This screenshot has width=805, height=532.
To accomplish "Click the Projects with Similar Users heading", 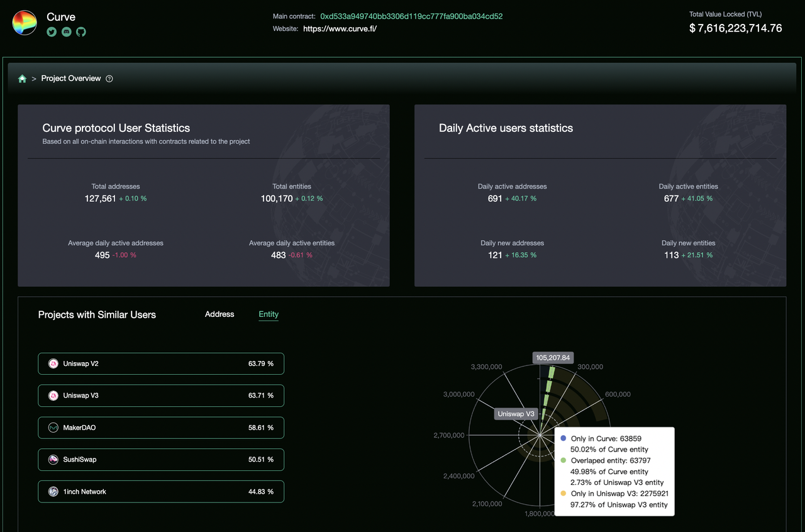I will [x=97, y=314].
